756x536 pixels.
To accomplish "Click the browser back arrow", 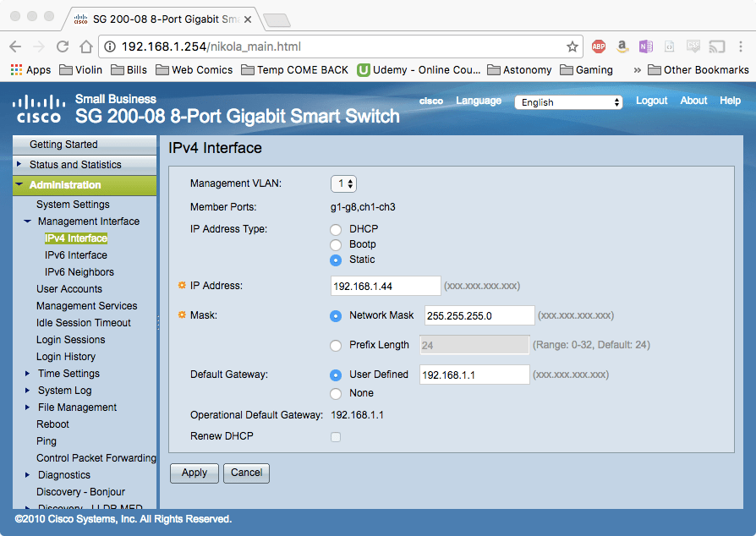I will (15, 46).
